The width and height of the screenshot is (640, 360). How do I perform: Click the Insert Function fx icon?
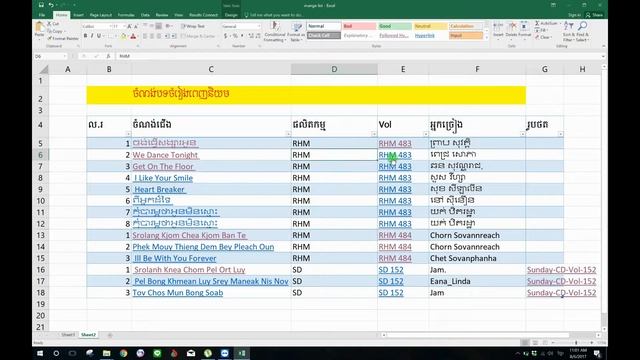[x=108, y=56]
